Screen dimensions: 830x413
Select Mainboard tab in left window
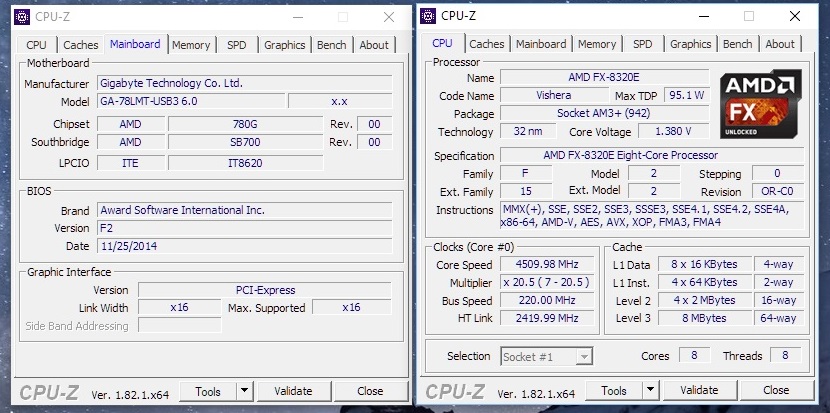click(x=136, y=44)
